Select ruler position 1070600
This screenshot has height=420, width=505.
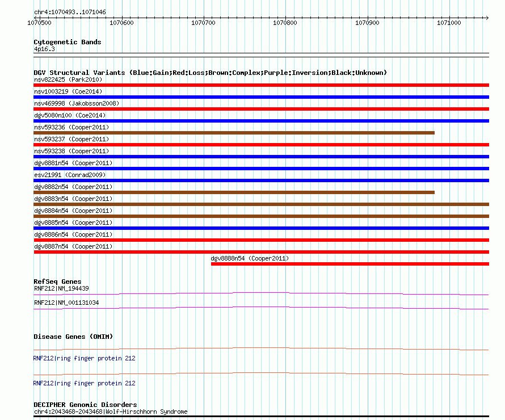121,23
